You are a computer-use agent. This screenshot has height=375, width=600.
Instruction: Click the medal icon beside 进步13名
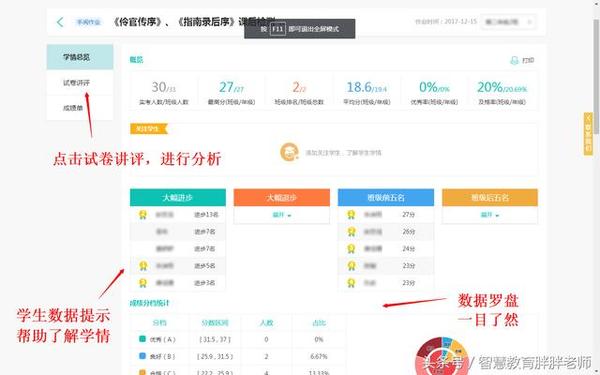point(143,215)
